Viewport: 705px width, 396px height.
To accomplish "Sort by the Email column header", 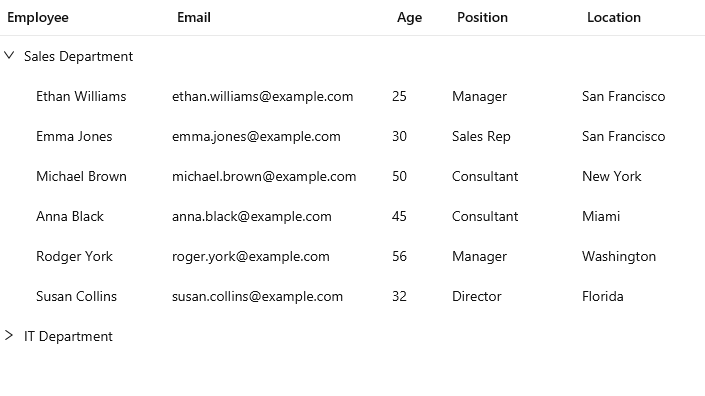I will coord(194,18).
